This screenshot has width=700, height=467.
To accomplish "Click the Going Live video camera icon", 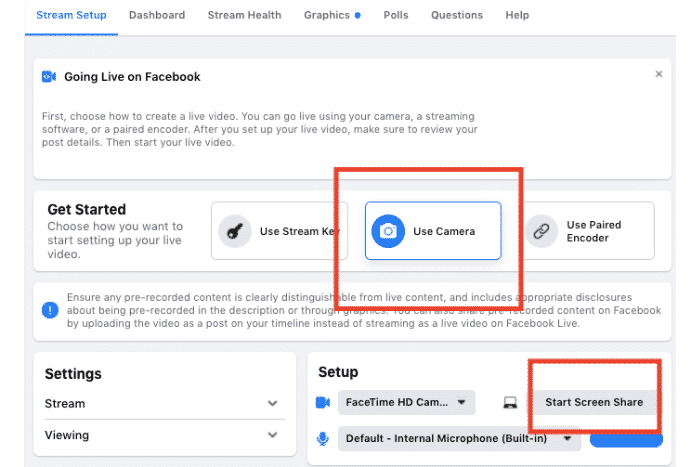I will 49,76.
